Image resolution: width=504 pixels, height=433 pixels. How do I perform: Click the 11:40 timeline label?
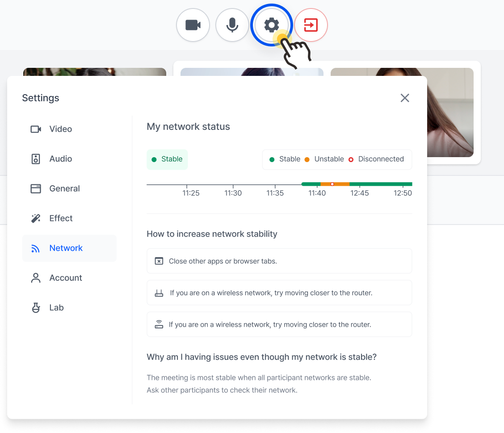pos(317,193)
